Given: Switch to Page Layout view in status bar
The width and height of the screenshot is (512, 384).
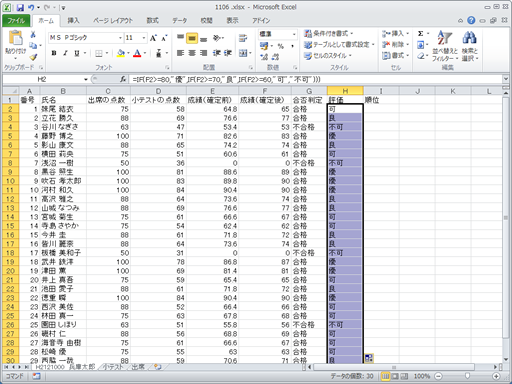Looking at the screenshot, I should [x=395, y=376].
